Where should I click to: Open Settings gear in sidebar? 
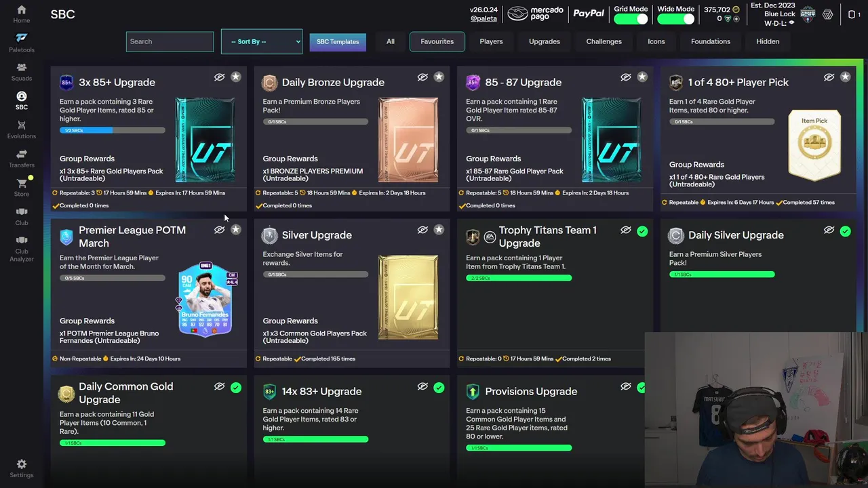pos(22,468)
